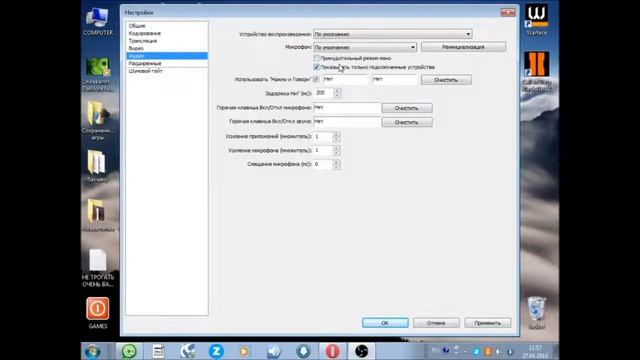Select the Шумовой гейт settings category
The image size is (640, 360).
[167, 71]
